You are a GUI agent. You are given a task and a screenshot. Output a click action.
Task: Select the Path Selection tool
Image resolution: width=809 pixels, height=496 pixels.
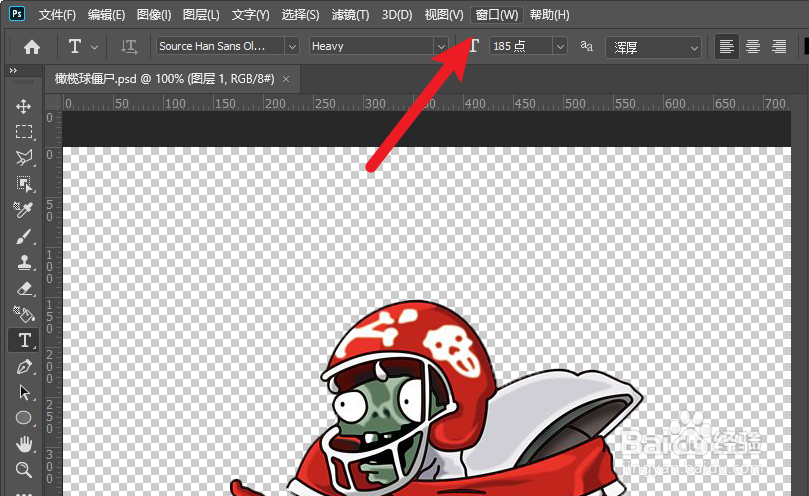tap(24, 392)
